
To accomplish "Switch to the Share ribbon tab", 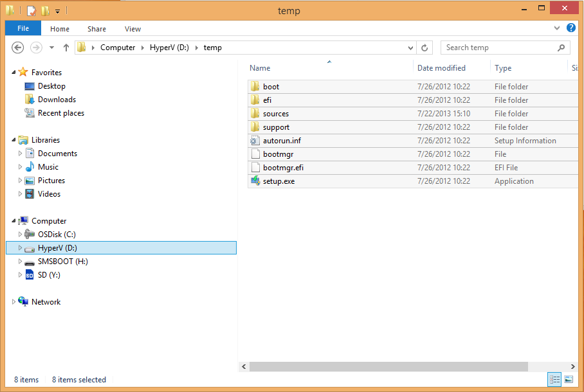I will click(97, 29).
